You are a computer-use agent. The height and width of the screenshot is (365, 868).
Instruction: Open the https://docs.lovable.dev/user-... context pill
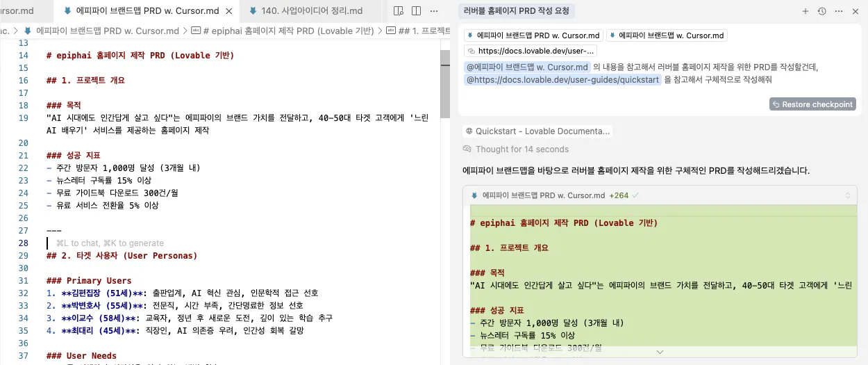(x=531, y=51)
